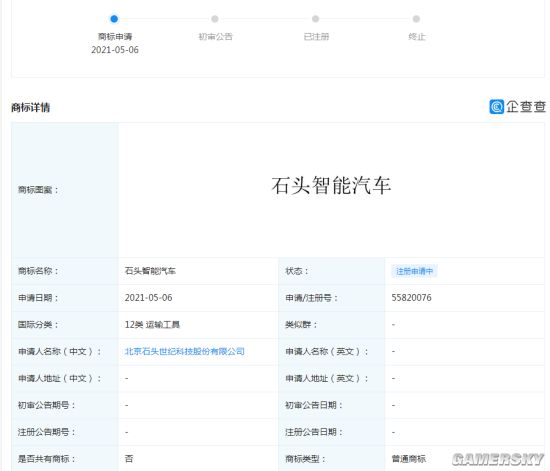Click the 商标申请 blue progress step dot
Screen dimensions: 550x471
[x=114, y=19]
